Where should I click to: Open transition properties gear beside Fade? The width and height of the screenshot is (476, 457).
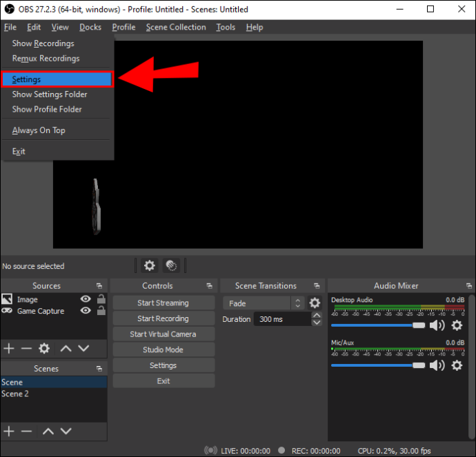click(x=315, y=303)
